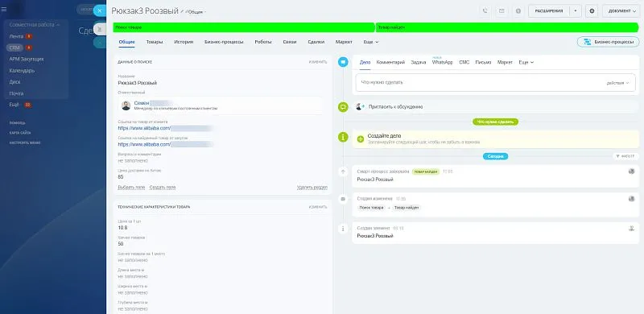This screenshot has width=644, height=314.
Task: Click ИЗМЕНИТЬ in the Данные о поиске section
Action: tap(318, 62)
